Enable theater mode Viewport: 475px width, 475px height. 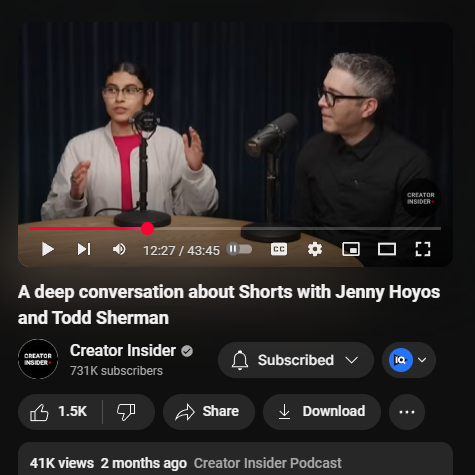point(387,249)
